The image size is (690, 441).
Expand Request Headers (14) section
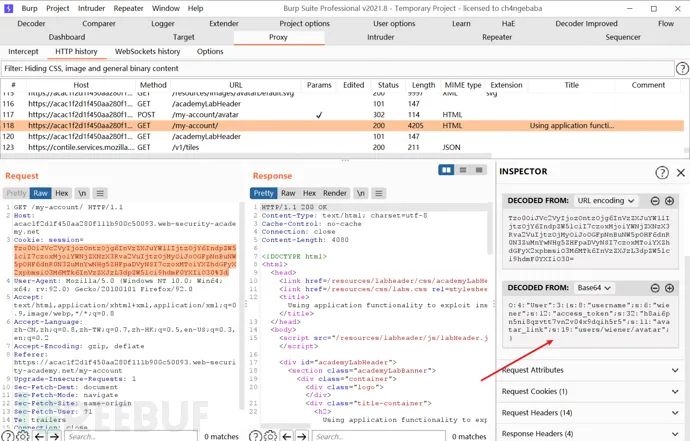click(x=590, y=413)
